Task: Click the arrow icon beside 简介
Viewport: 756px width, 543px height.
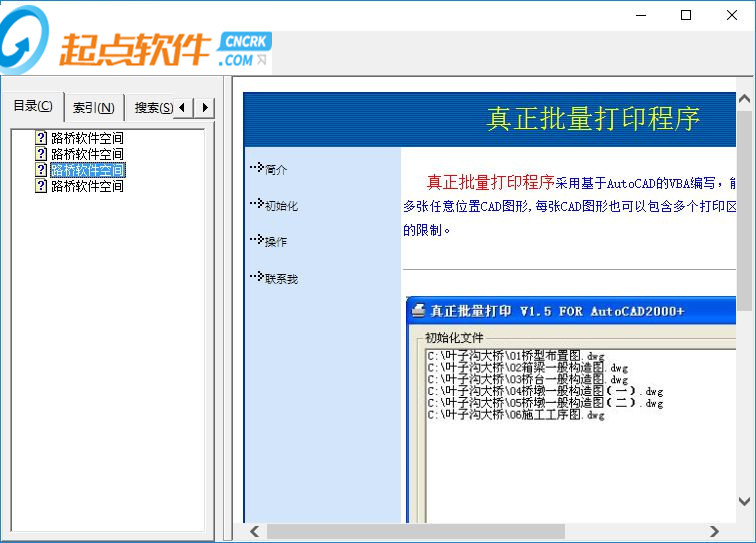Action: tap(257, 167)
